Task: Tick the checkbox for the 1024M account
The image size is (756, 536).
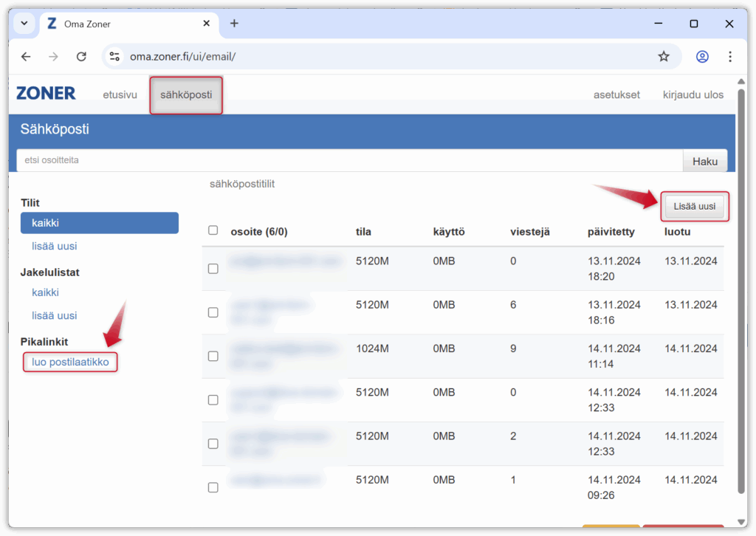Action: click(213, 356)
